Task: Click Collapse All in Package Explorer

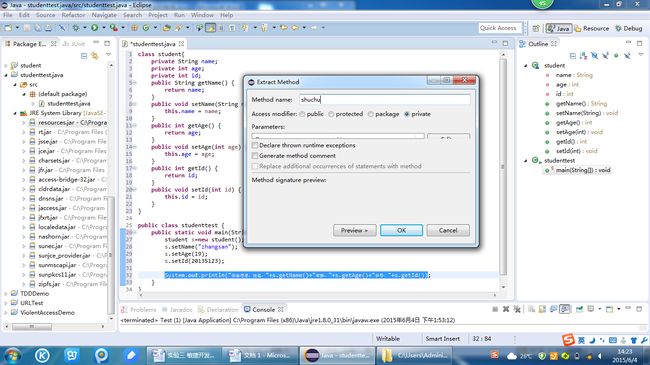Action: pyautogui.click(x=84, y=55)
